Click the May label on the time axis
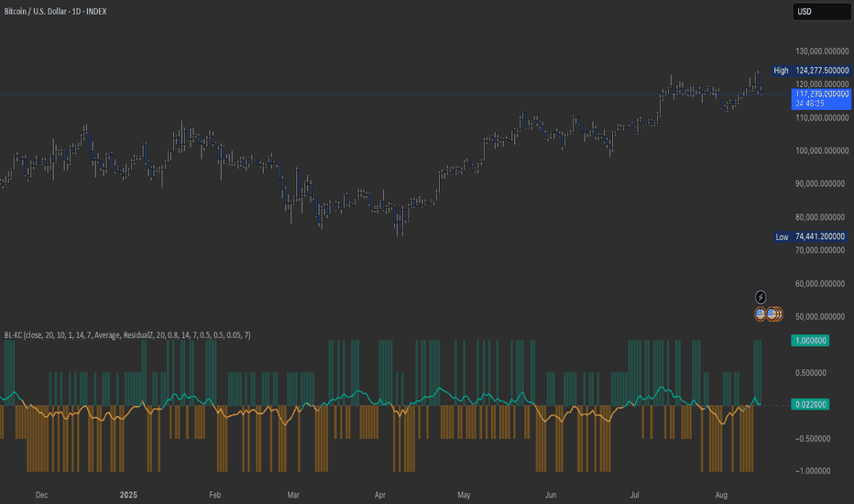Image resolution: width=854 pixels, height=504 pixels. 464,495
